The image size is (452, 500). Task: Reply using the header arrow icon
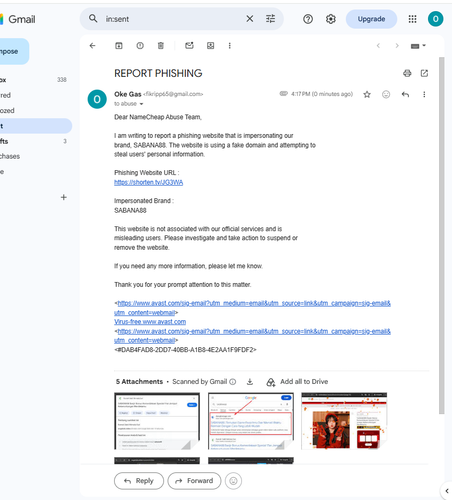(405, 94)
